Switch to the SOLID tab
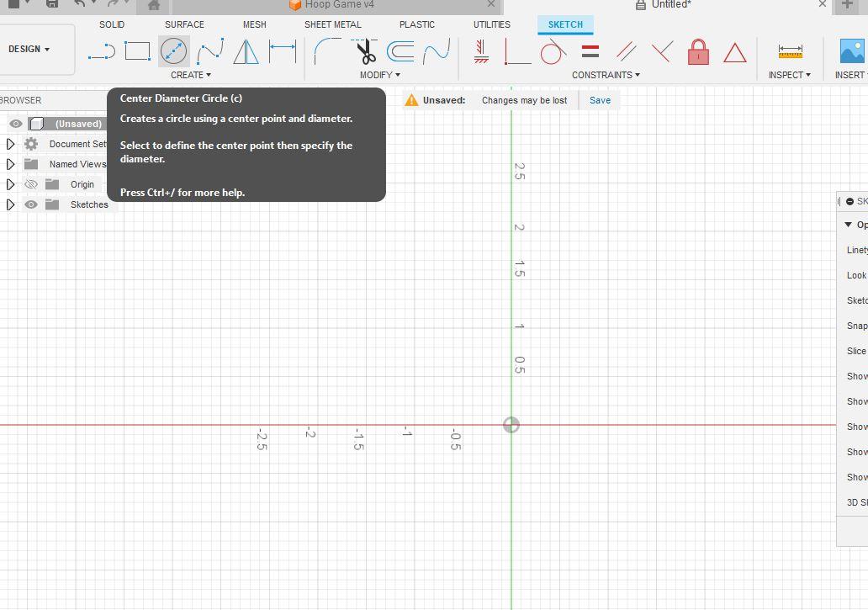This screenshot has width=868, height=610. tap(112, 25)
